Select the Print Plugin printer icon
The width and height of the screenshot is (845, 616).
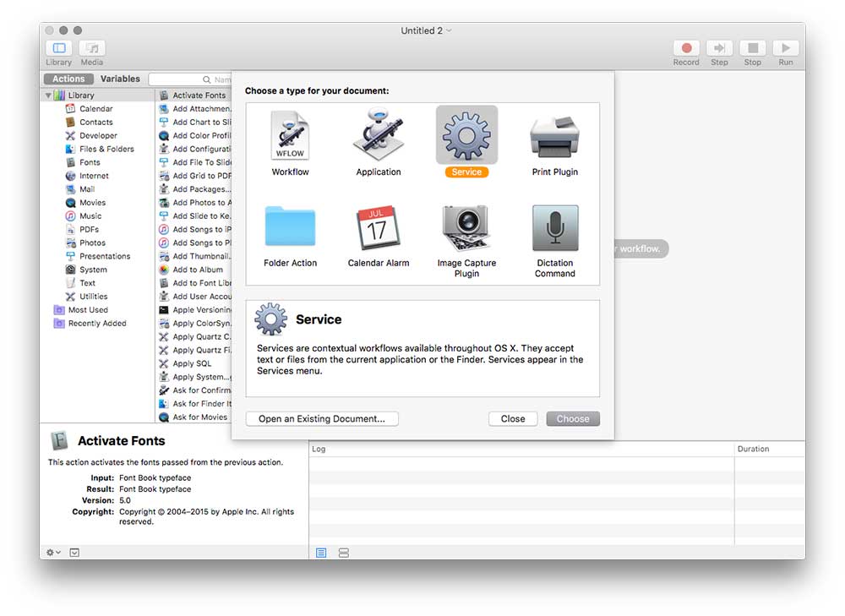tap(554, 136)
